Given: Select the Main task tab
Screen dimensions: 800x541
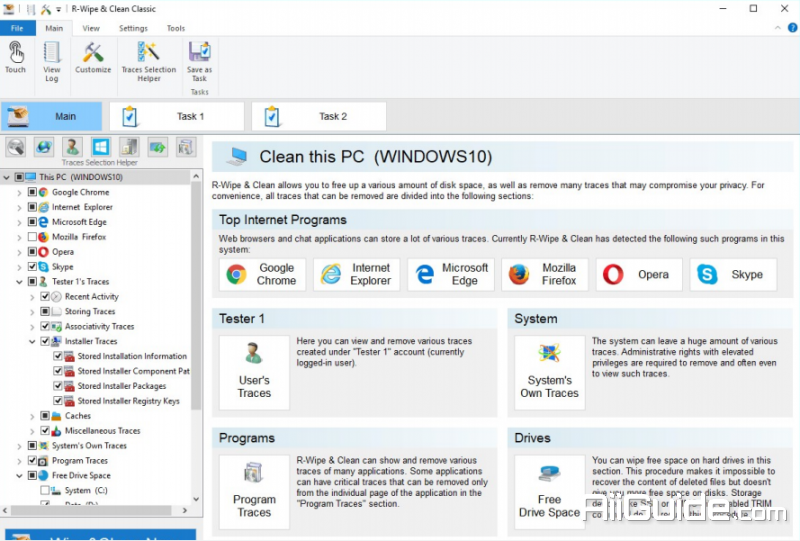Looking at the screenshot, I should point(51,116).
